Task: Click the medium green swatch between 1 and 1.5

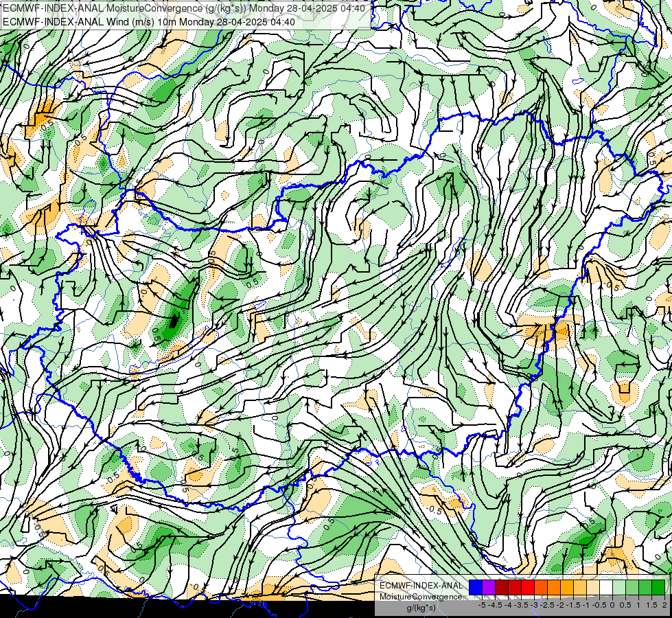Action: click(645, 588)
